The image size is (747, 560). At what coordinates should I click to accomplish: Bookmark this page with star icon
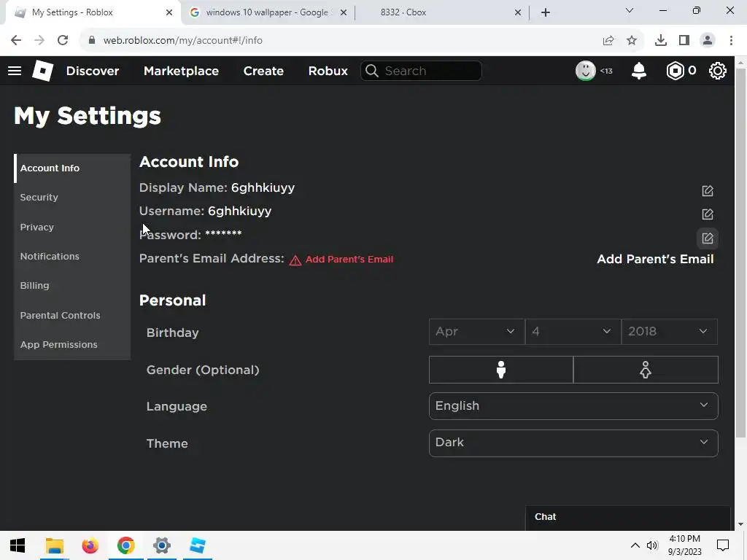[632, 41]
